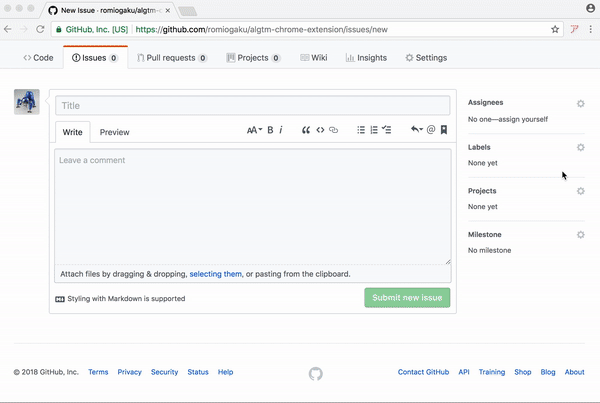Open the Assignees gear menu
This screenshot has width=600, height=403.
point(580,103)
